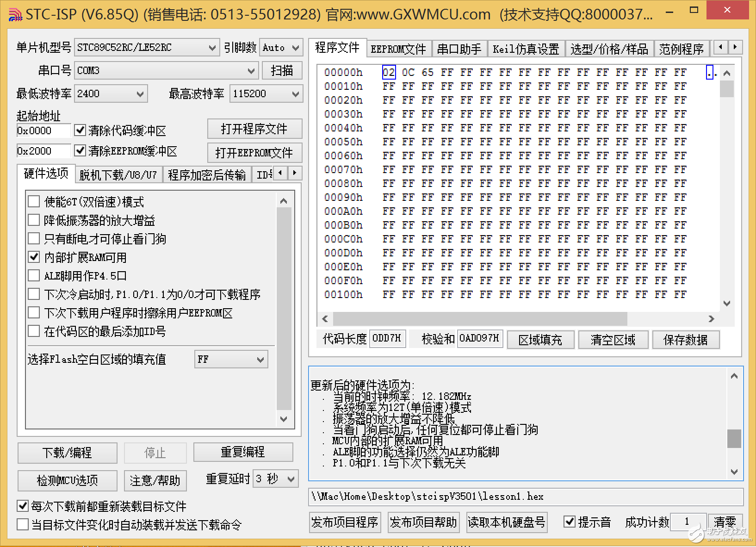756x547 pixels.
Task: Toggle 只有断电才可停止看门狗 checkbox
Action: [34, 238]
